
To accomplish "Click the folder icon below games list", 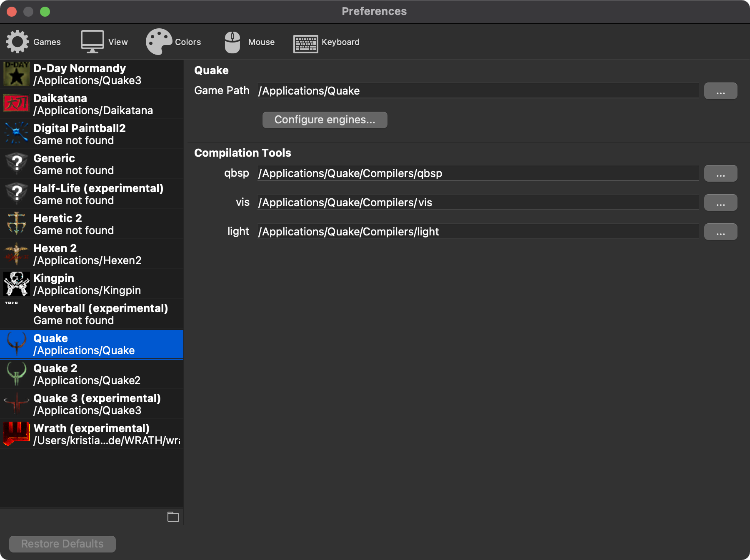I will click(173, 517).
